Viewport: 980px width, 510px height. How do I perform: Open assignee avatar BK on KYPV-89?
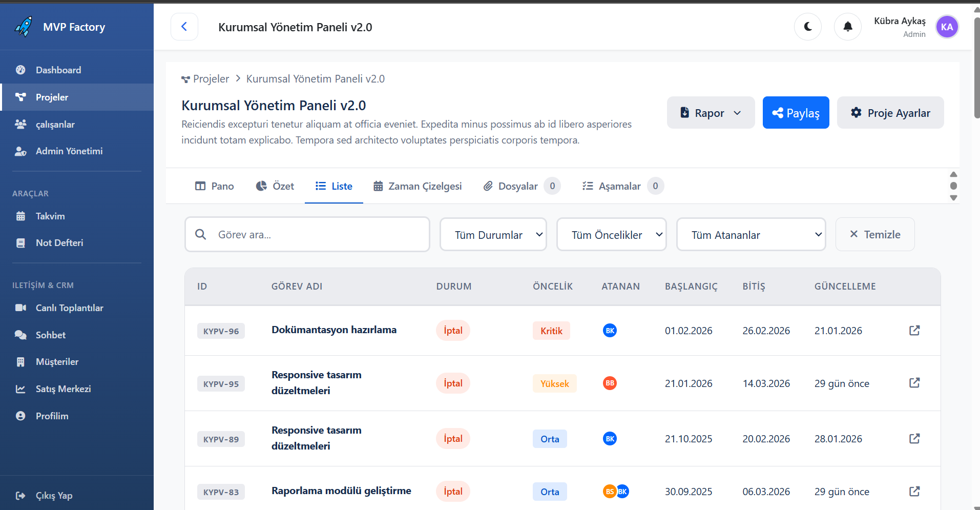[610, 439]
